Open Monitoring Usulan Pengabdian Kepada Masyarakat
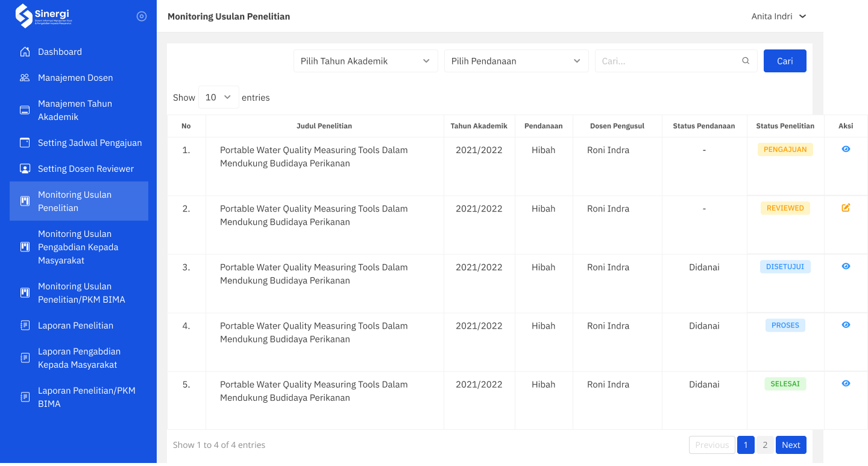This screenshot has height=466, width=868. pos(79,247)
